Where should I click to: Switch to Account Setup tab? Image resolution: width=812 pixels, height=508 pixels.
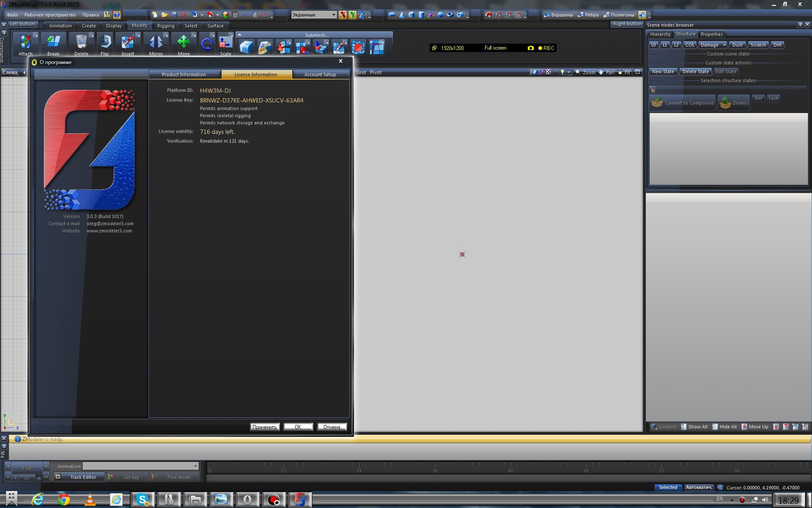point(320,75)
